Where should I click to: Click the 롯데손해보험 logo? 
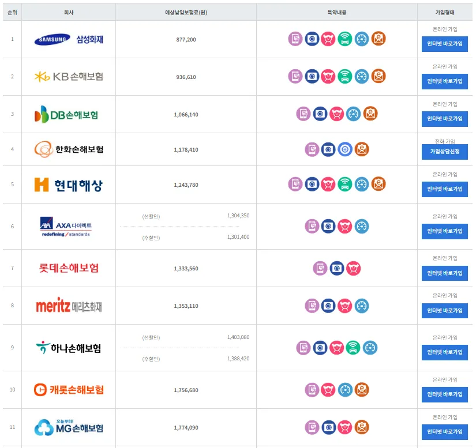point(69,268)
